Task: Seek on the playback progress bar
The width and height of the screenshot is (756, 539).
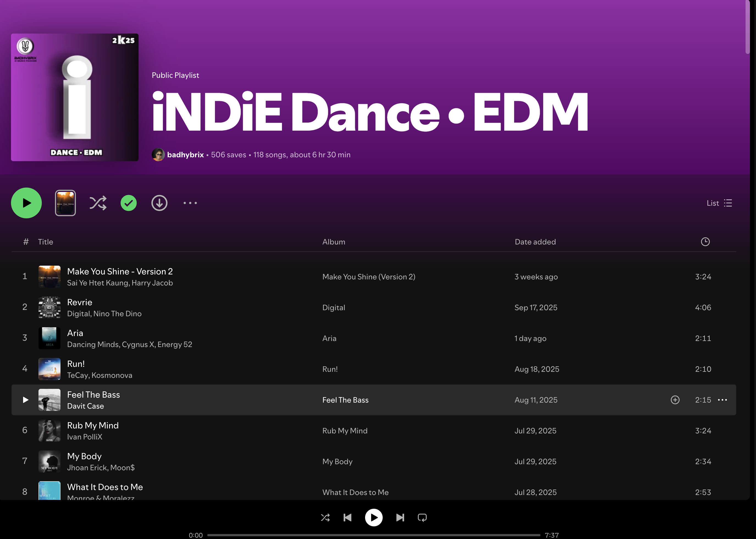Action: (374, 535)
